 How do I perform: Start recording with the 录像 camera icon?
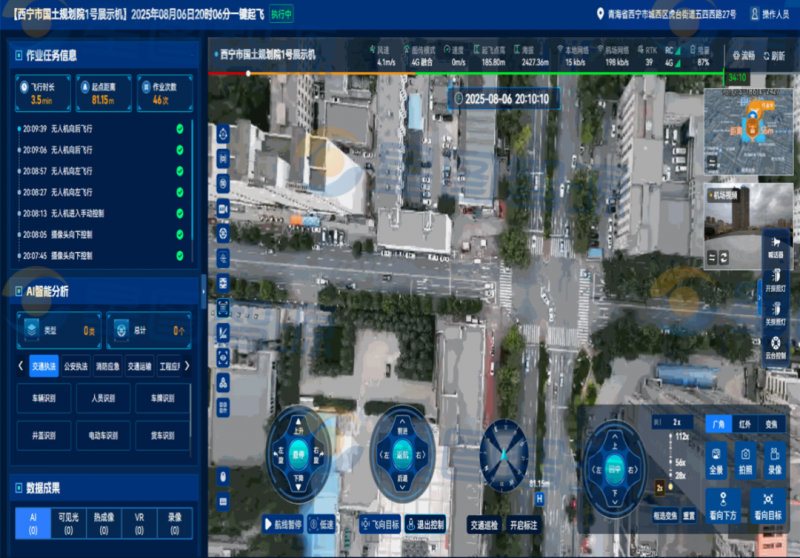(774, 457)
